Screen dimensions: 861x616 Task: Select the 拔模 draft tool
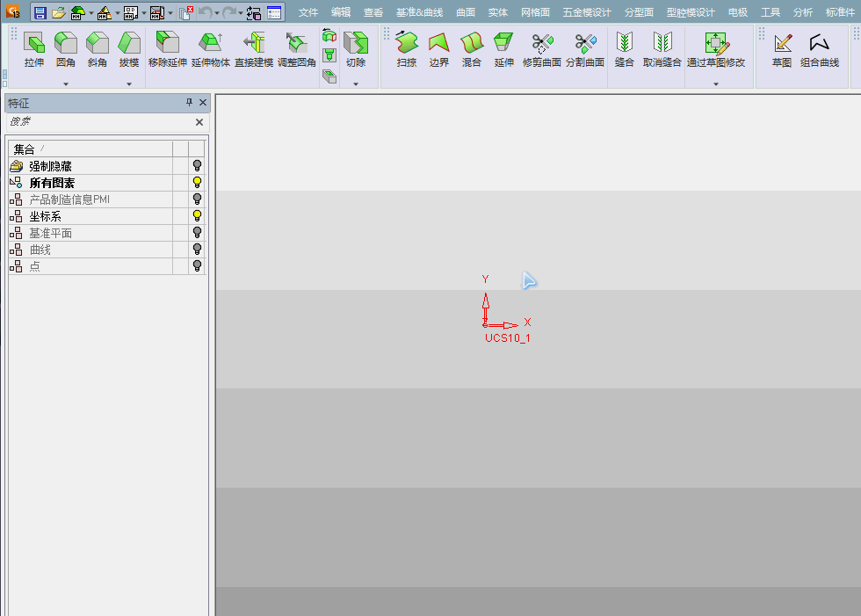coord(129,50)
